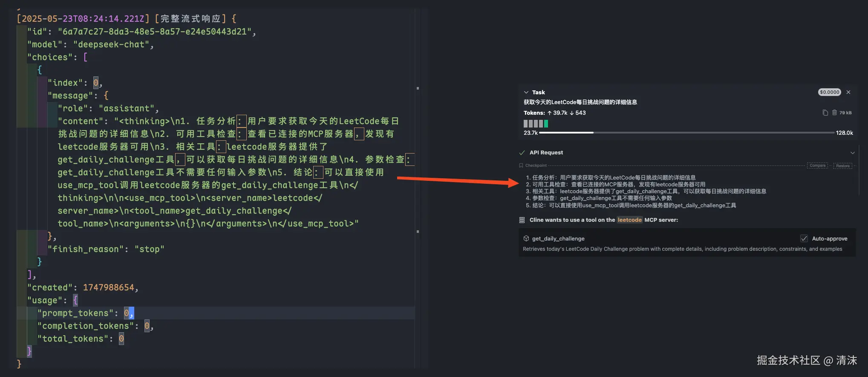Click the log timestamp 2025-05-23T08:24:14.221Z
The width and height of the screenshot is (868, 377).
click(83, 19)
